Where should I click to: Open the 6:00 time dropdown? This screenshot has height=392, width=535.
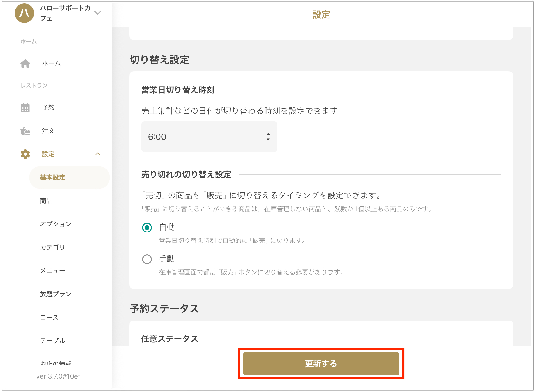coord(209,137)
